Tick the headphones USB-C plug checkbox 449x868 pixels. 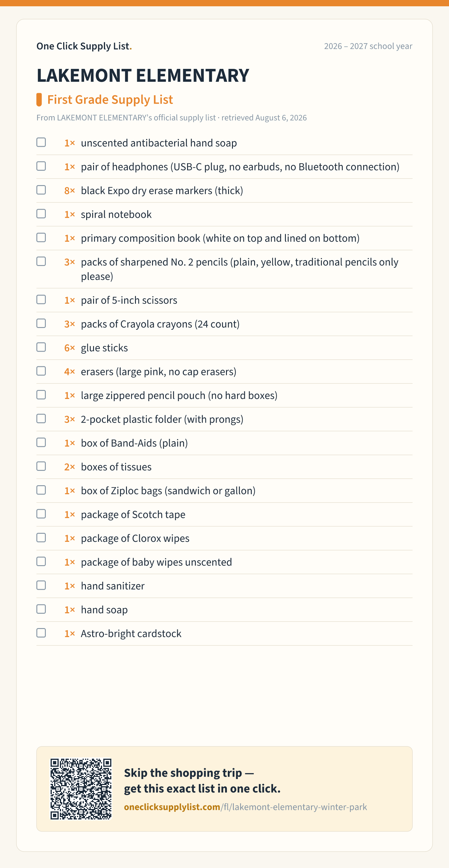(41, 166)
